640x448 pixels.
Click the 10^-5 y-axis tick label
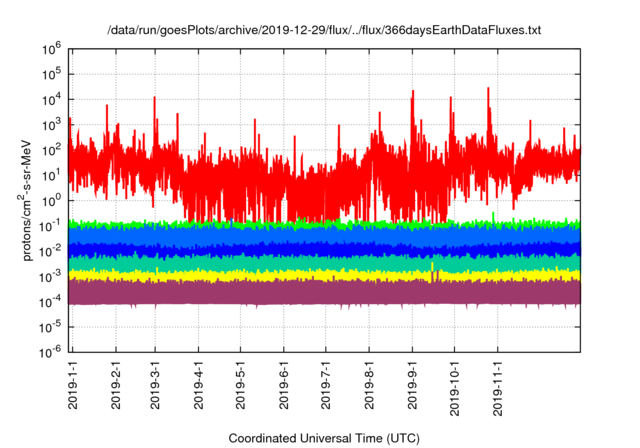[x=50, y=327]
